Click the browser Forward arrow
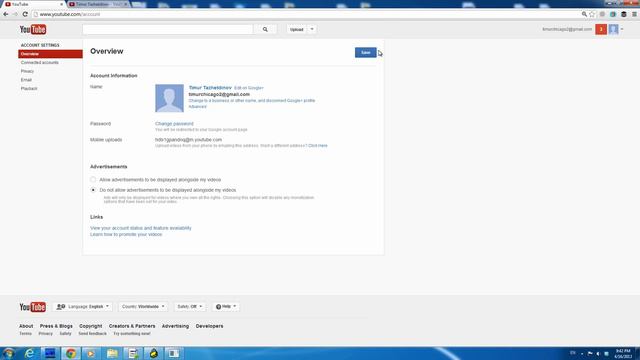 [16, 14]
